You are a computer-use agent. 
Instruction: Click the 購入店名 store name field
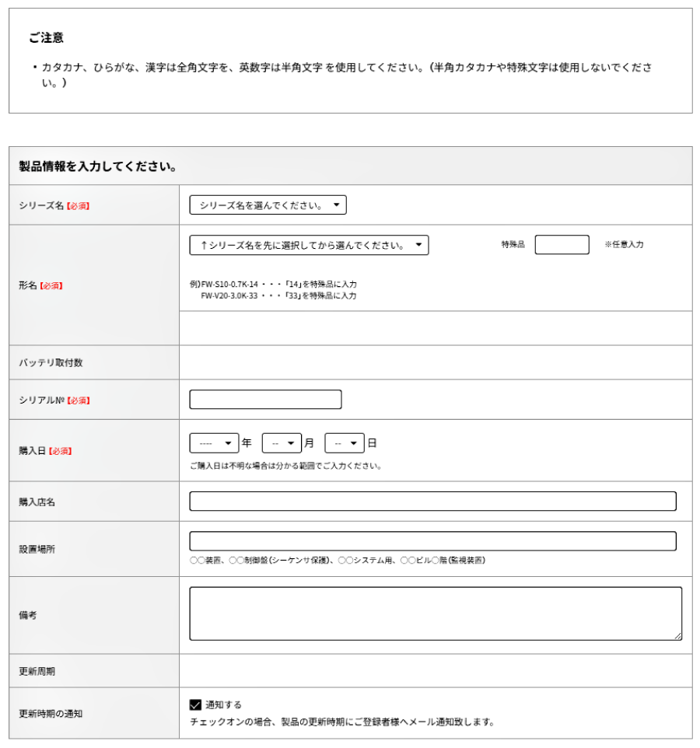click(x=432, y=502)
